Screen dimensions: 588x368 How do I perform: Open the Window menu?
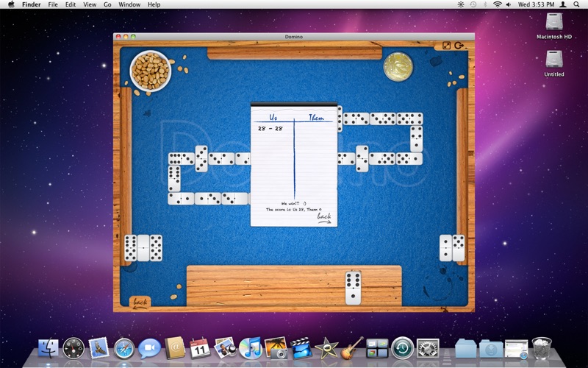click(x=129, y=4)
